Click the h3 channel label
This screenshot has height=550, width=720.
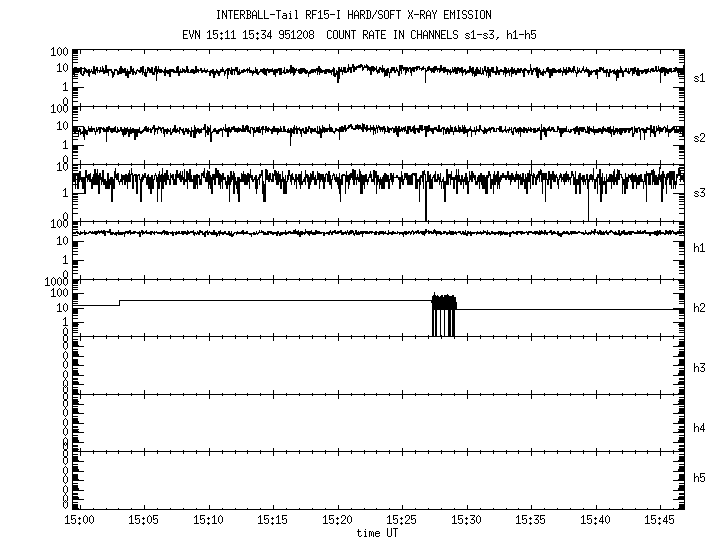(700, 367)
